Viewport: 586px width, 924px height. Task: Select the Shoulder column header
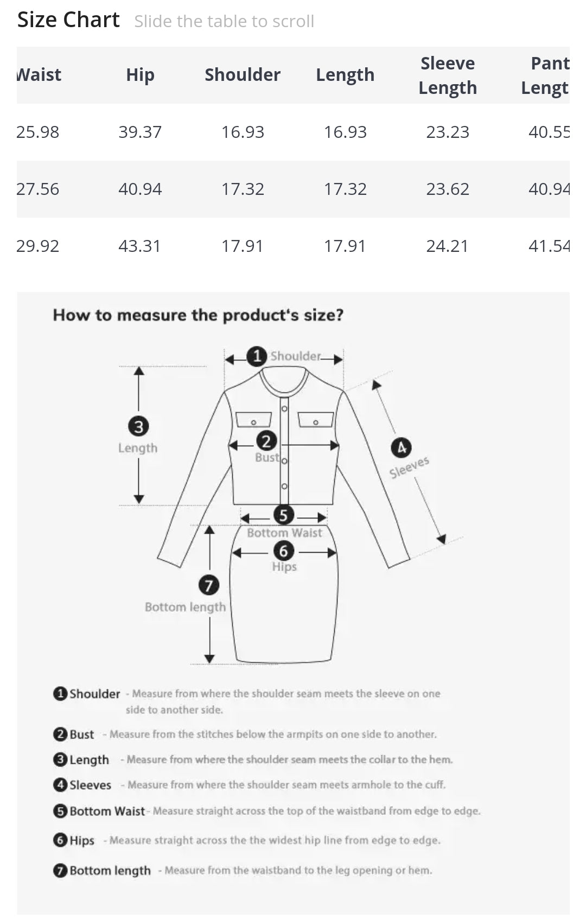(x=243, y=75)
